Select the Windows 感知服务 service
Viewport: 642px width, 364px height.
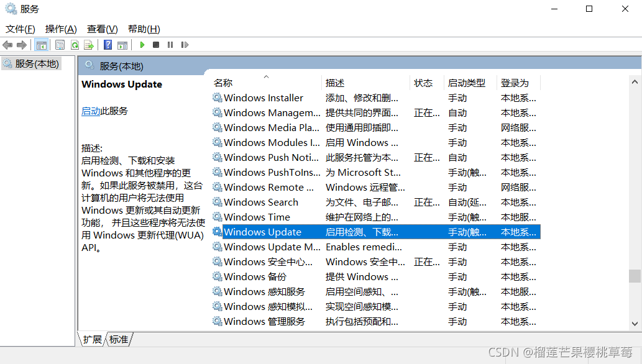click(x=265, y=291)
